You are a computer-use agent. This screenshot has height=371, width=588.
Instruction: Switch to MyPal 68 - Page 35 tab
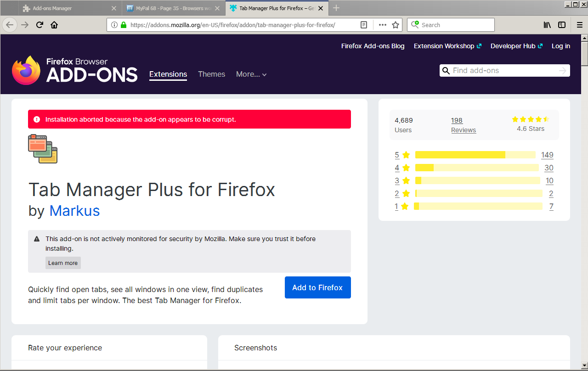coord(174,8)
